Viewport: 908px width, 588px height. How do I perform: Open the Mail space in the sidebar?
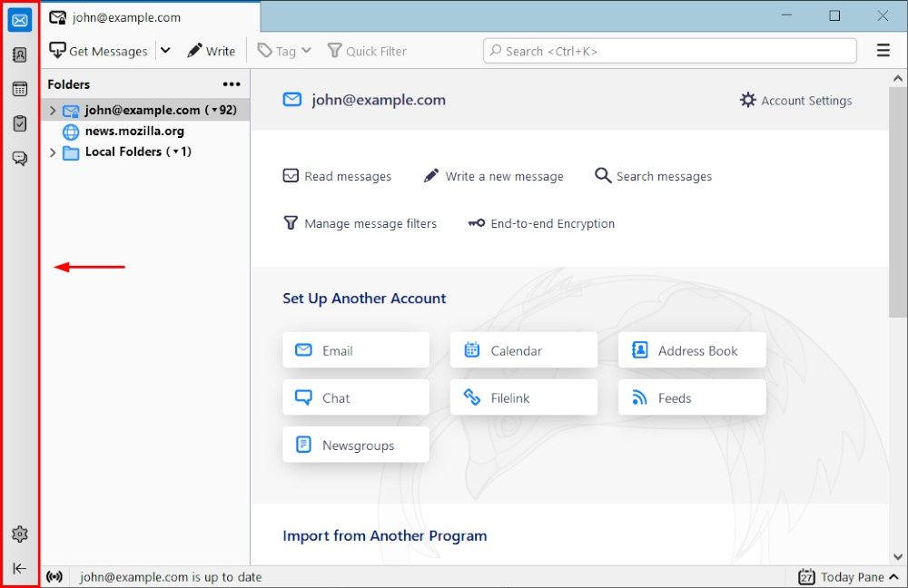[x=20, y=20]
